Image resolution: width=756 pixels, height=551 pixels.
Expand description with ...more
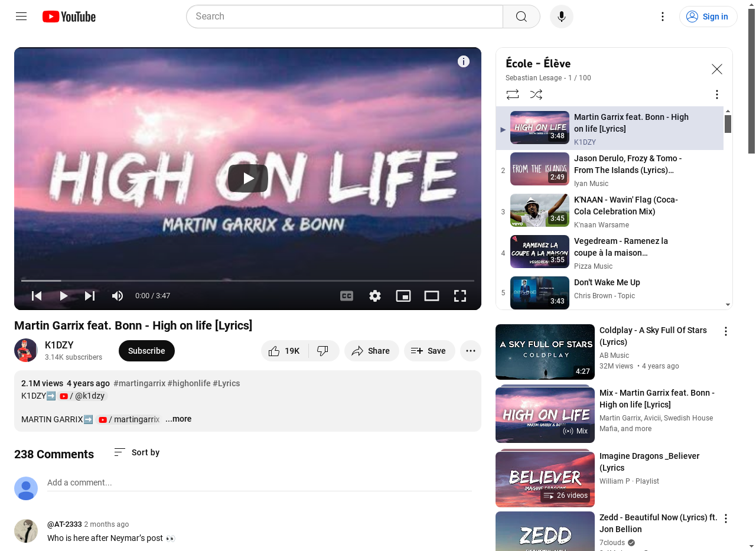178,419
